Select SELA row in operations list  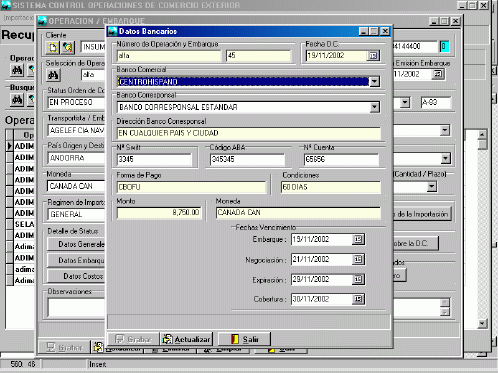pos(24,224)
